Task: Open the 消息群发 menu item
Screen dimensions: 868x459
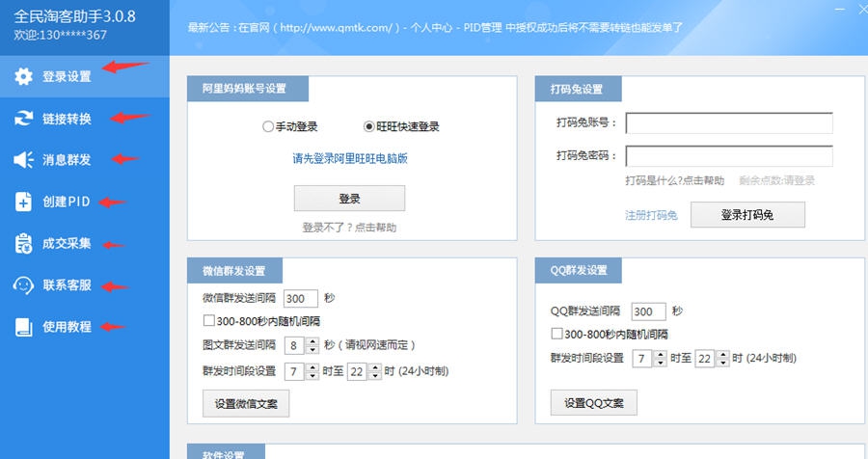Action: (x=85, y=160)
